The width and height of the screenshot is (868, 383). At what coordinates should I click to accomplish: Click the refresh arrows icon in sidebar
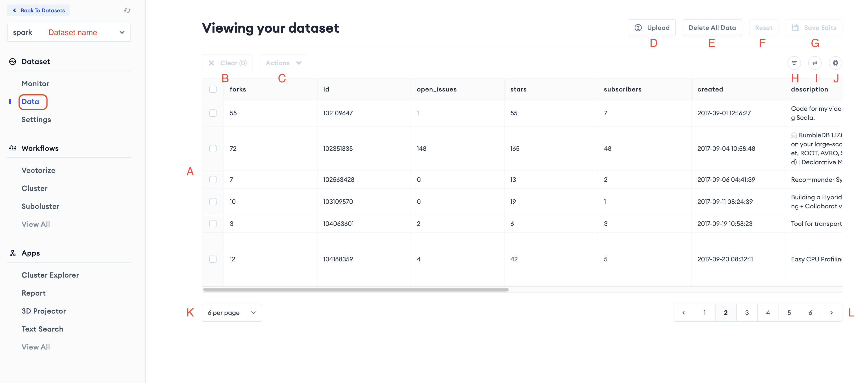[127, 10]
